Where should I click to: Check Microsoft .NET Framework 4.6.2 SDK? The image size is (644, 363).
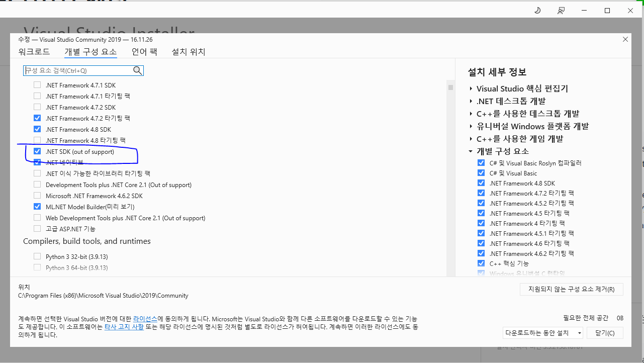coord(37,196)
